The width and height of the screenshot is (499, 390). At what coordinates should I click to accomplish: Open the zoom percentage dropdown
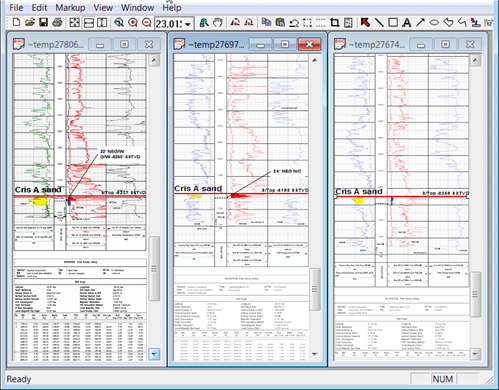(188, 24)
